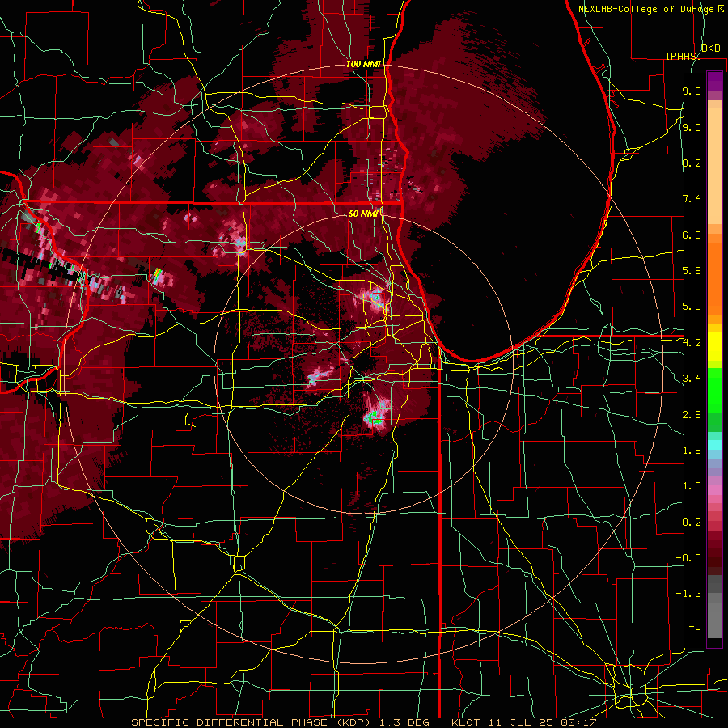Click the 5.0 value on the scale

click(x=692, y=307)
